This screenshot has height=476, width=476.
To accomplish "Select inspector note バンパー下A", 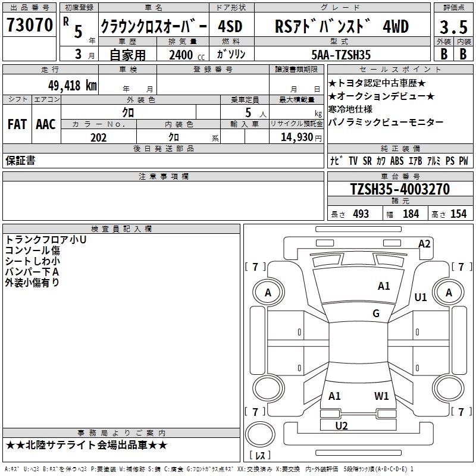I will [x=32, y=272].
